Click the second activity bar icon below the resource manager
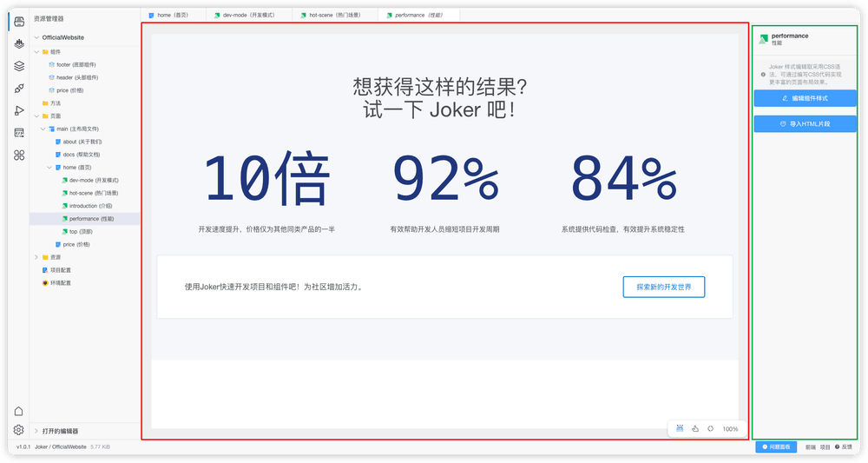This screenshot has height=463, width=868. (x=19, y=43)
